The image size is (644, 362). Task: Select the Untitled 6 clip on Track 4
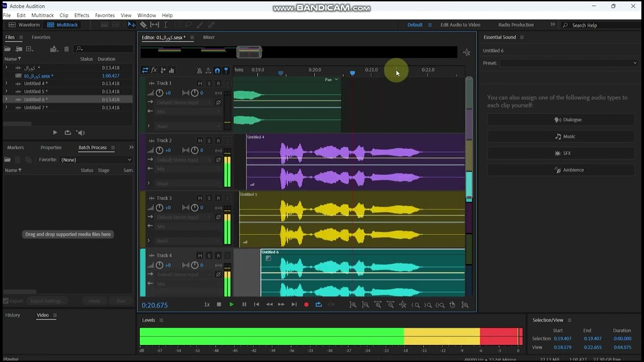pyautogui.click(x=362, y=273)
